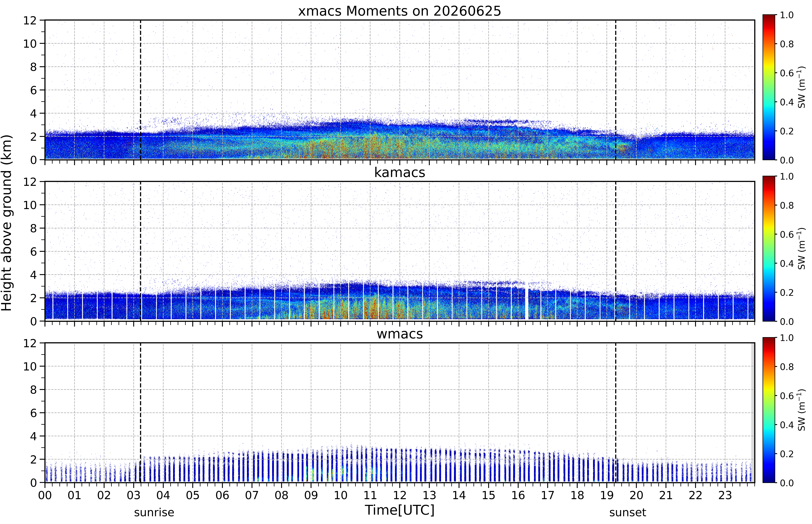Image resolution: width=812 pixels, height=524 pixels.
Task: Click the "xmacs Moments on 20260625" title
Action: click(x=400, y=11)
